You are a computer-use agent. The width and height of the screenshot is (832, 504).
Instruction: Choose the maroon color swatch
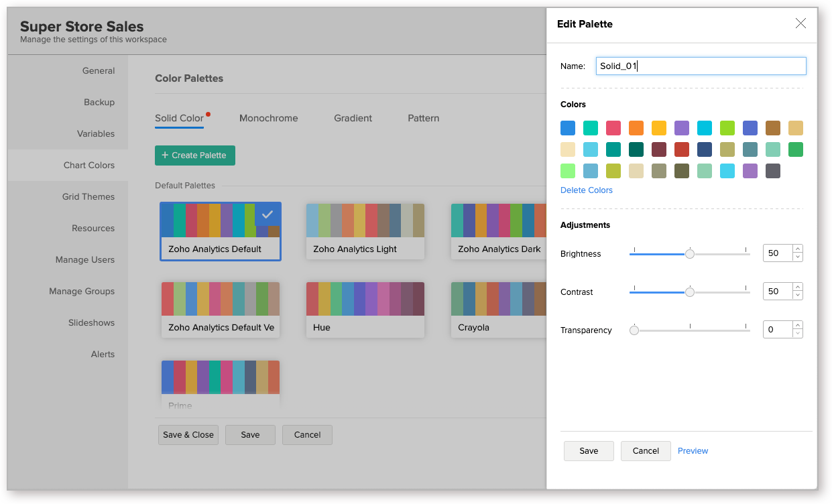[x=659, y=149]
